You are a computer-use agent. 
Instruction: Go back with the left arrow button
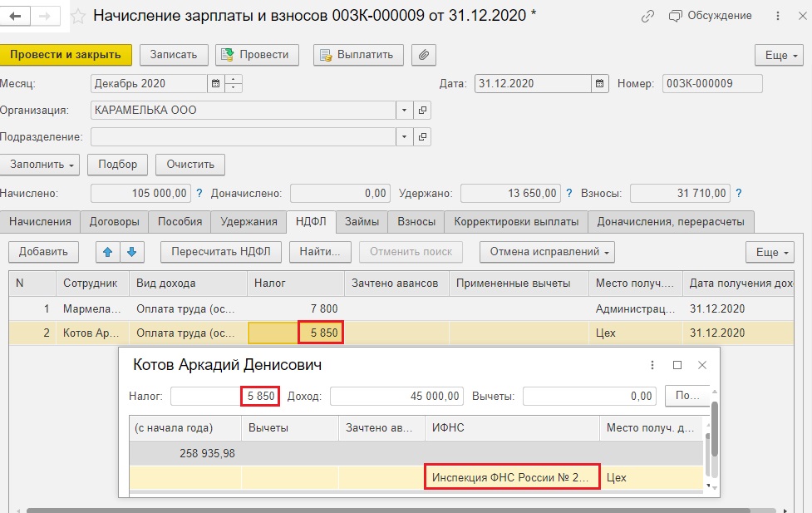[x=15, y=16]
